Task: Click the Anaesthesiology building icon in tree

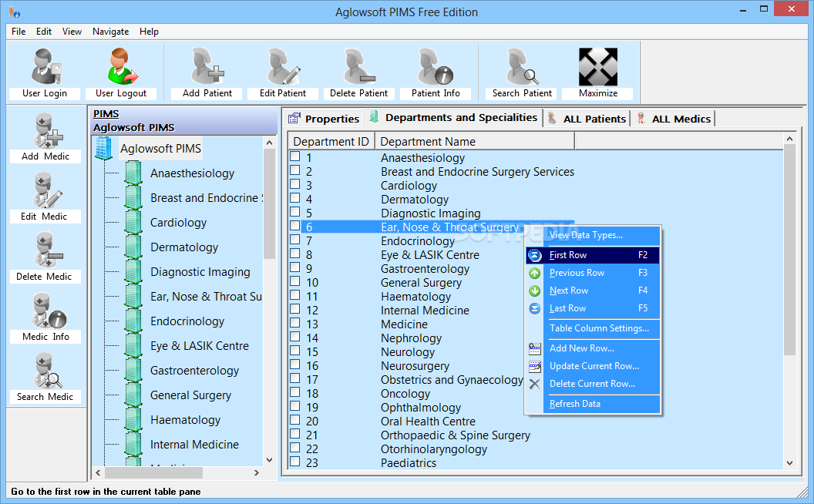Action: (x=133, y=173)
